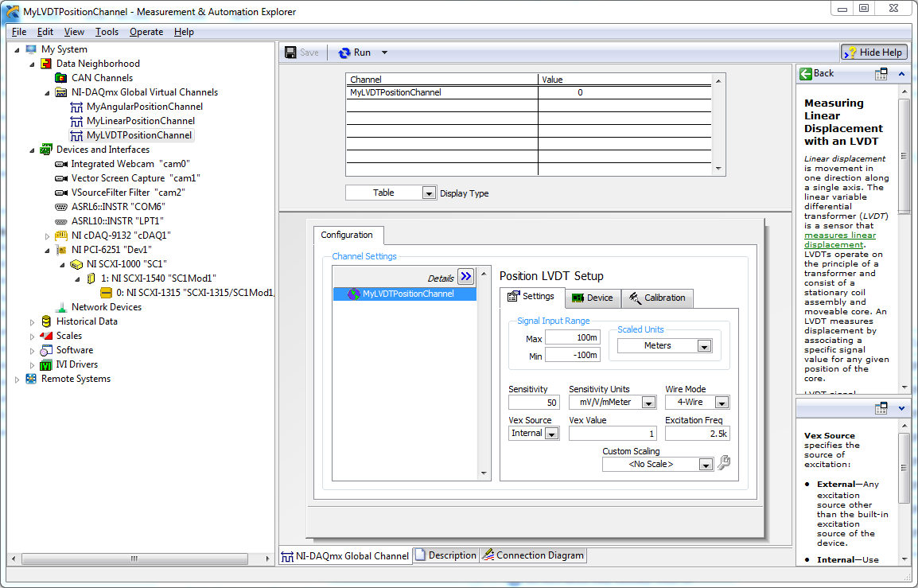Select Vector Screen Capture cam1 device
The width and height of the screenshot is (918, 588).
[136, 178]
